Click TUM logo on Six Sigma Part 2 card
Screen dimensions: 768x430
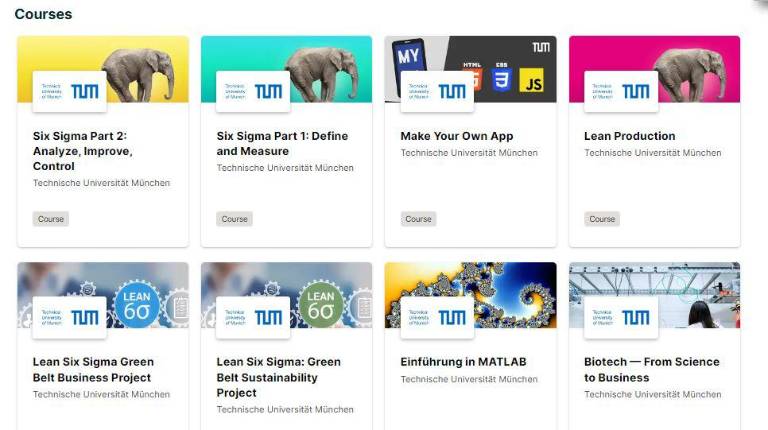[x=70, y=92]
